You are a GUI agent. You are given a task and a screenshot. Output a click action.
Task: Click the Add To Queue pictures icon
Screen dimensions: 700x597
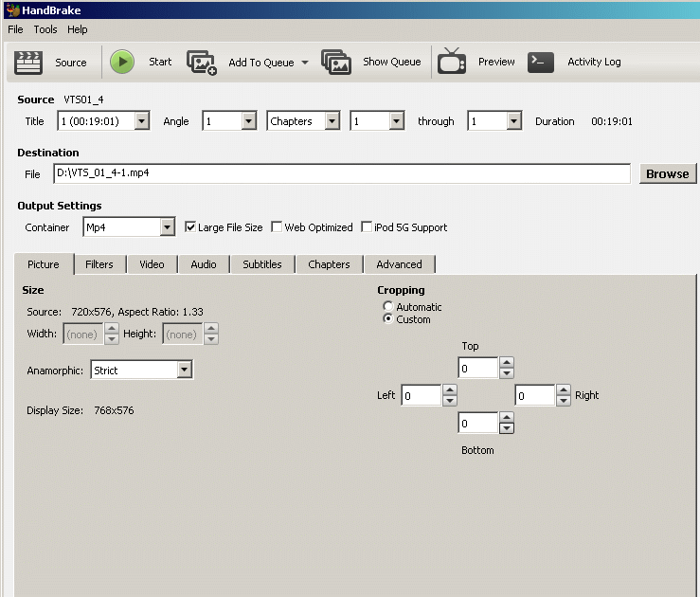202,63
